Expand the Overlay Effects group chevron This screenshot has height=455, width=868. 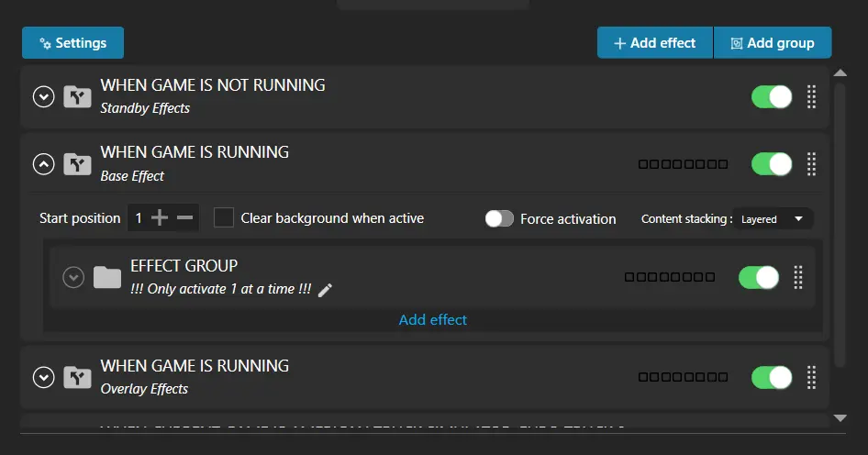tap(44, 378)
